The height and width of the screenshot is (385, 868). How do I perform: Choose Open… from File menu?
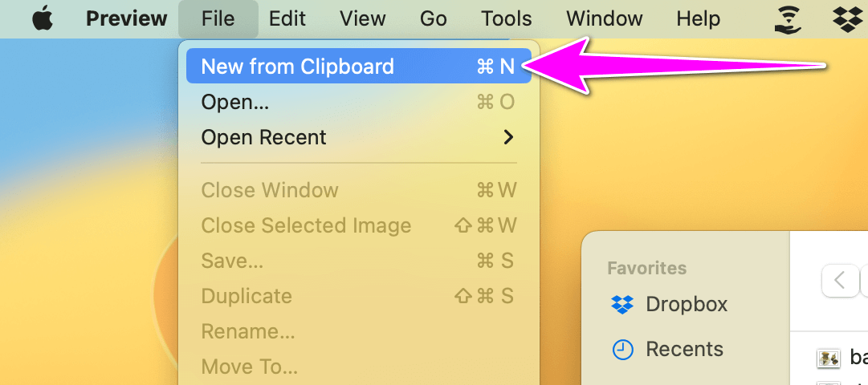click(235, 102)
